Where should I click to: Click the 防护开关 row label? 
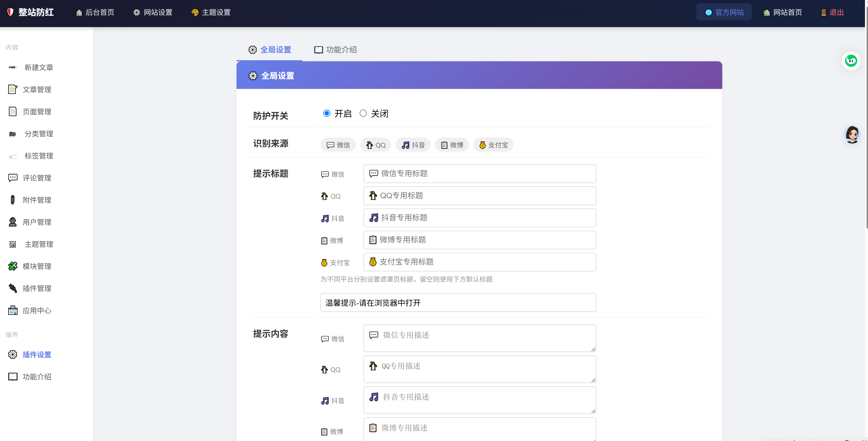coord(270,116)
